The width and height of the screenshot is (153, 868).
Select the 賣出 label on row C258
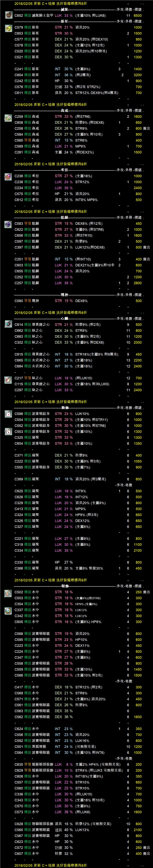pos(146,128)
